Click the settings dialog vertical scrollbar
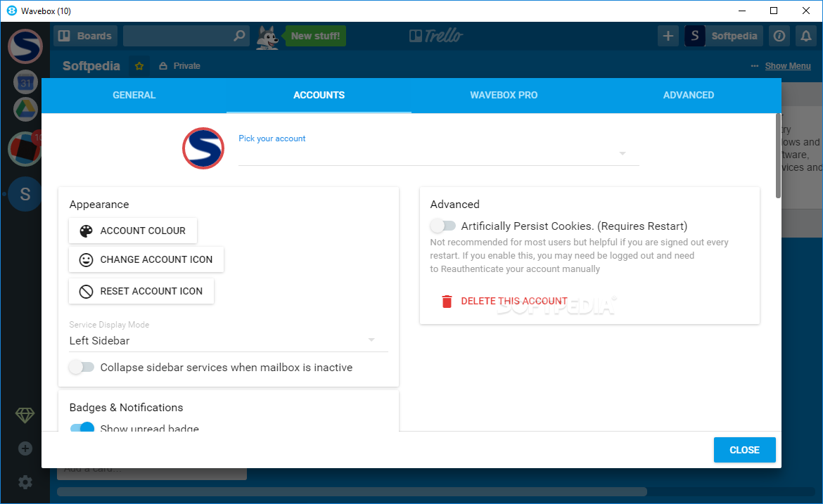Screen dimensions: 823x504 pyautogui.click(x=778, y=156)
